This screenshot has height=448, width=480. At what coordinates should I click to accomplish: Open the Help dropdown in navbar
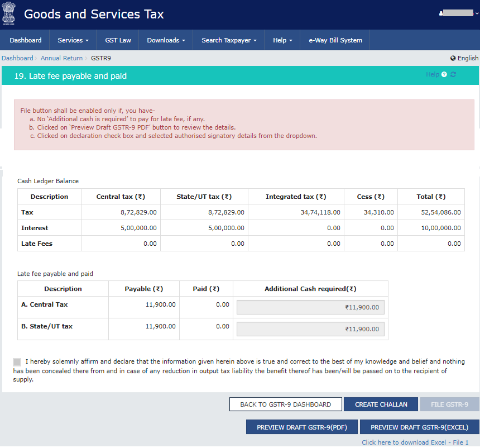pyautogui.click(x=282, y=40)
